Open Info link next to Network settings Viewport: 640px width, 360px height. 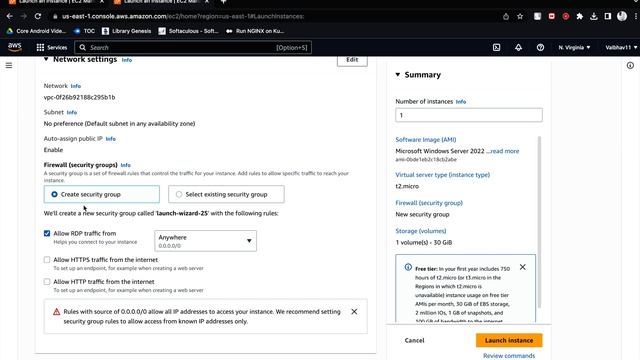(127, 60)
